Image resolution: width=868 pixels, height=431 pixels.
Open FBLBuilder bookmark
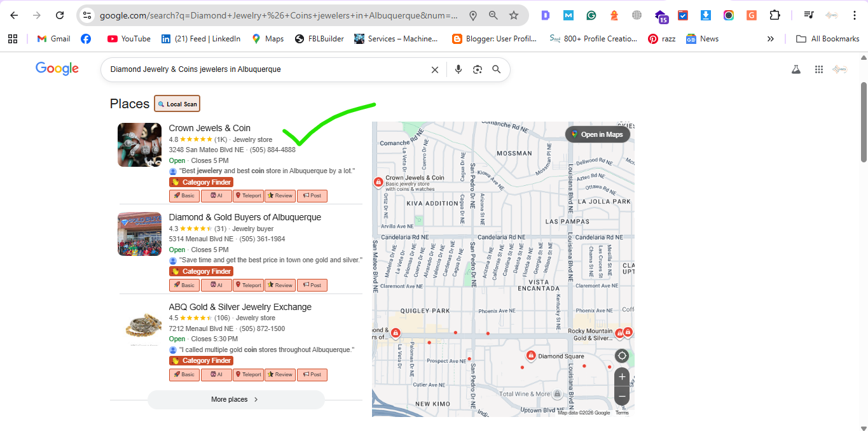319,39
